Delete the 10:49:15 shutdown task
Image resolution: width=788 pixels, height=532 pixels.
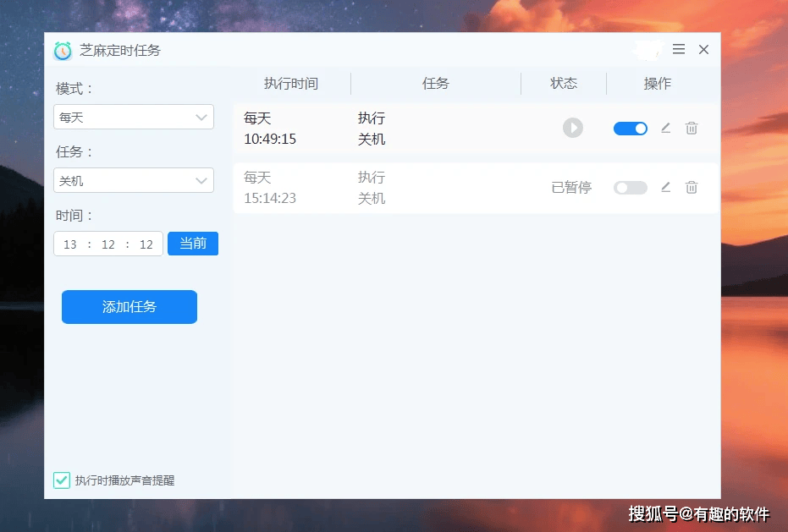coord(692,129)
